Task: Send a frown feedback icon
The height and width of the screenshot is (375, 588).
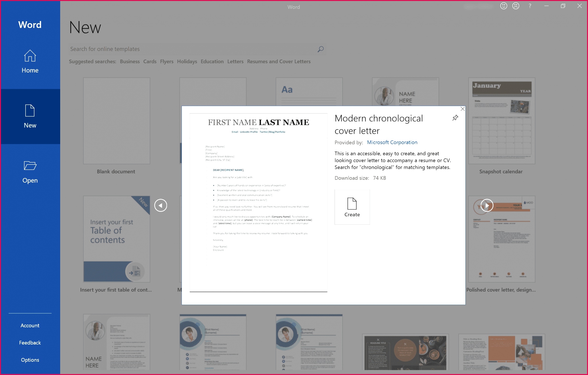Action: [515, 6]
